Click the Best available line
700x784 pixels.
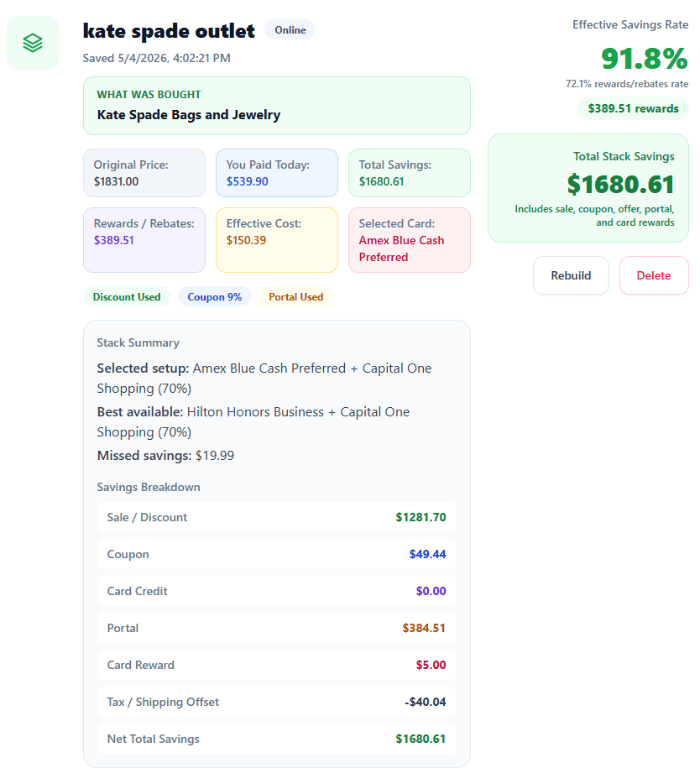click(x=253, y=422)
